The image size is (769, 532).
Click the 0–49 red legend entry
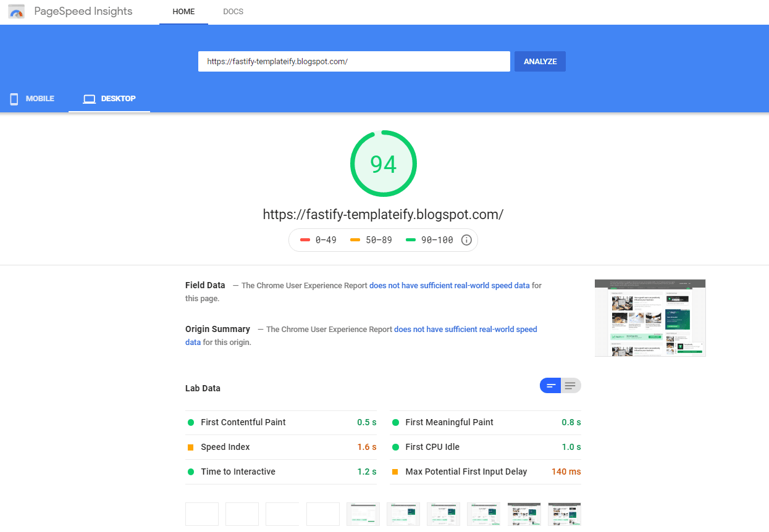pos(319,240)
